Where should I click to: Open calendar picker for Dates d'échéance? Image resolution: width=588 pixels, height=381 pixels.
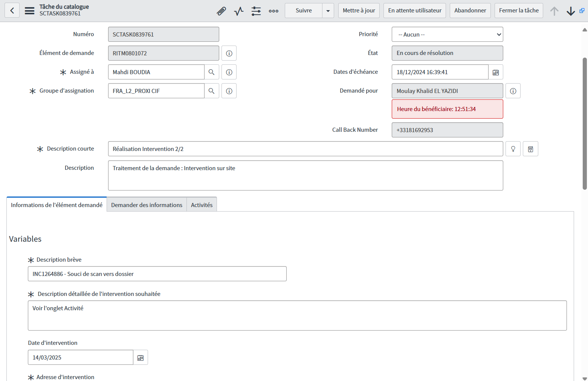pyautogui.click(x=496, y=72)
